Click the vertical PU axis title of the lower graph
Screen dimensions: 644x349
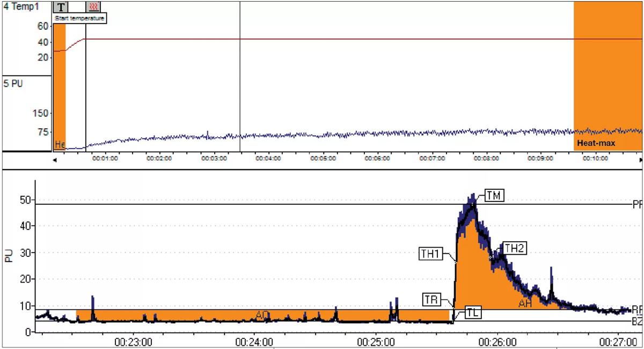(x=8, y=256)
